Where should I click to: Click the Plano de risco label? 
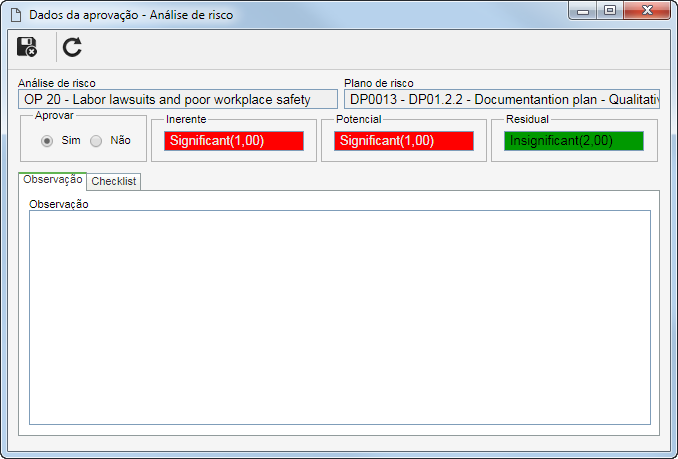click(379, 83)
